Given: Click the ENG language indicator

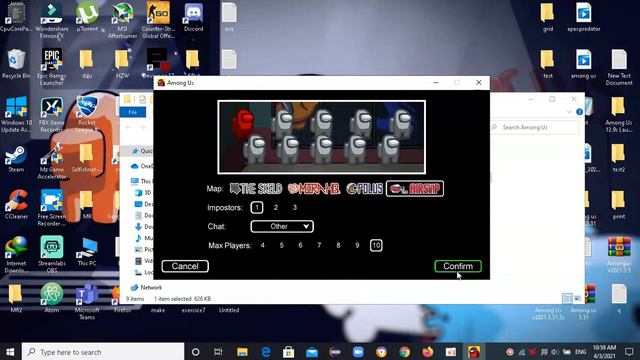Looking at the screenshot, I should pos(580,352).
